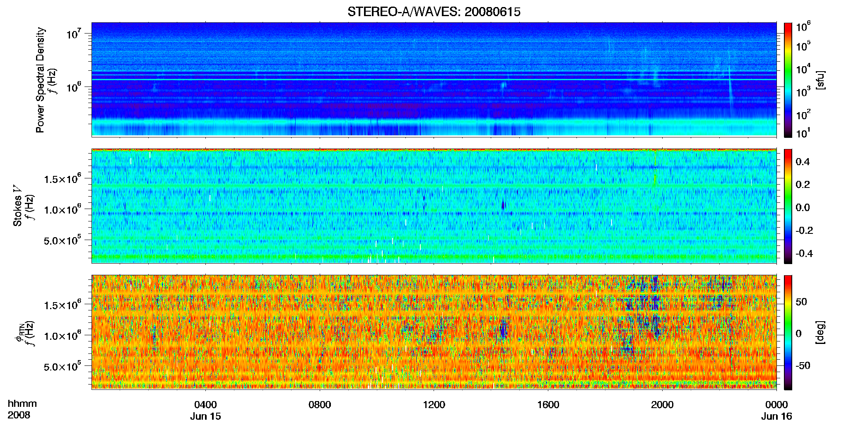The width and height of the screenshot is (868, 447).
Task: Click the hhmm axis legend text
Action: pos(22,404)
